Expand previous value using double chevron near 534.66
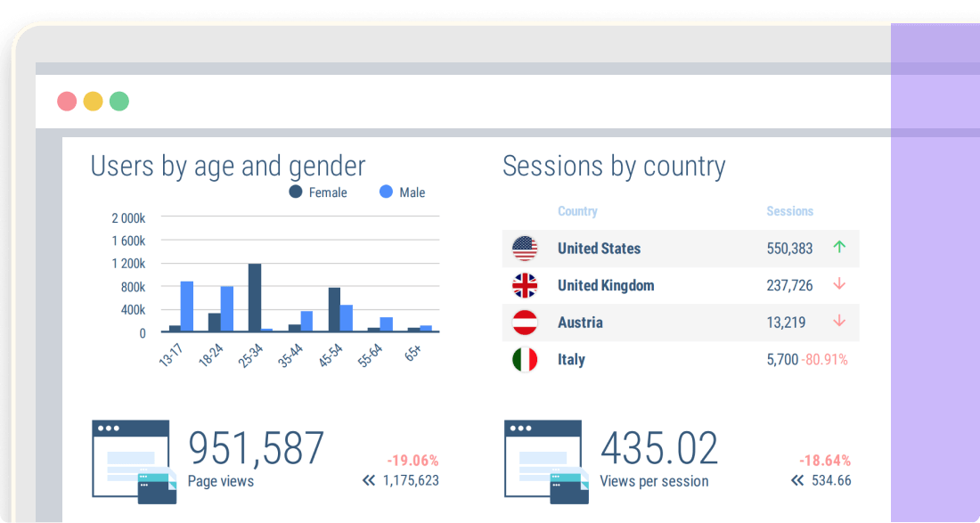Viewport: 980px width, 523px height. click(796, 480)
